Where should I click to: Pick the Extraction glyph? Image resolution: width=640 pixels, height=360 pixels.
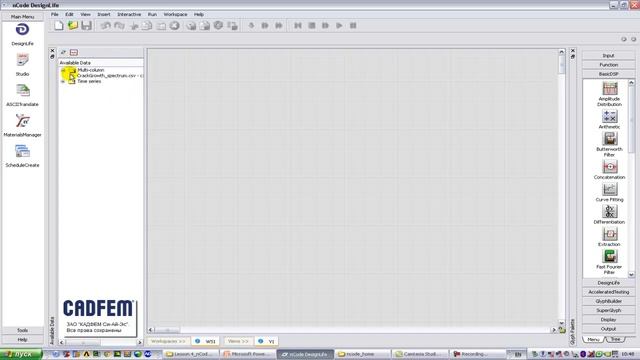pos(609,237)
